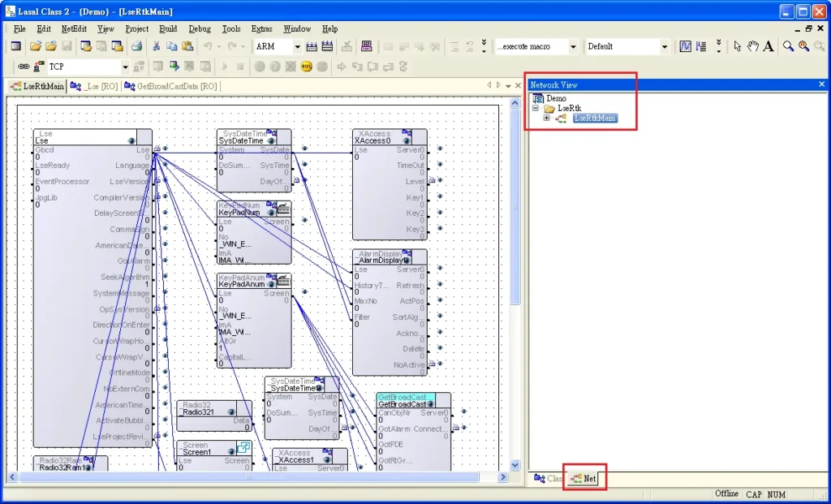Select the highlighted LseRtkMain tree item
This screenshot has height=504, width=831.
pos(595,118)
